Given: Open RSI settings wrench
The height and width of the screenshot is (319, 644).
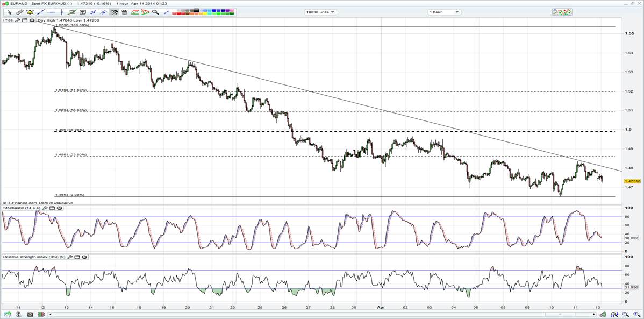Looking at the screenshot, I should [x=71, y=257].
